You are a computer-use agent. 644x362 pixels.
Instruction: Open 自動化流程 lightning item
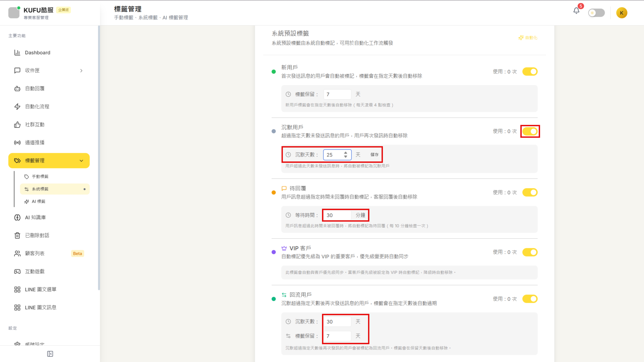coord(37,106)
